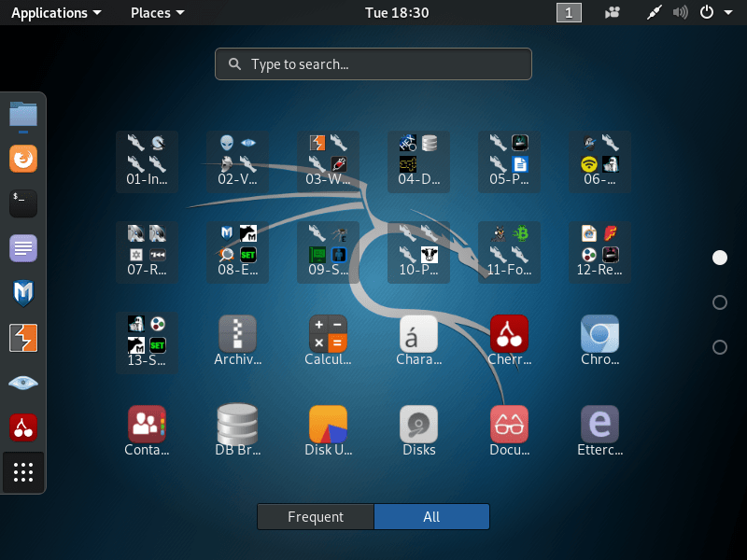The image size is (747, 560).
Task: Go to second page of apps
Action: [x=719, y=302]
